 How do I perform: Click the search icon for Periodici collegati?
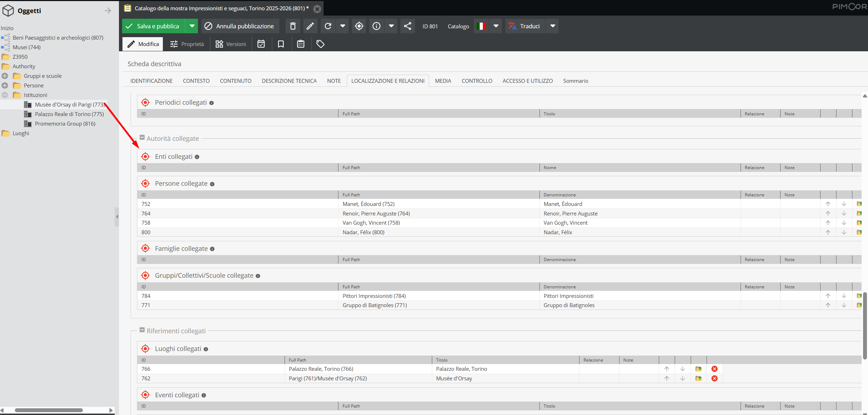145,103
